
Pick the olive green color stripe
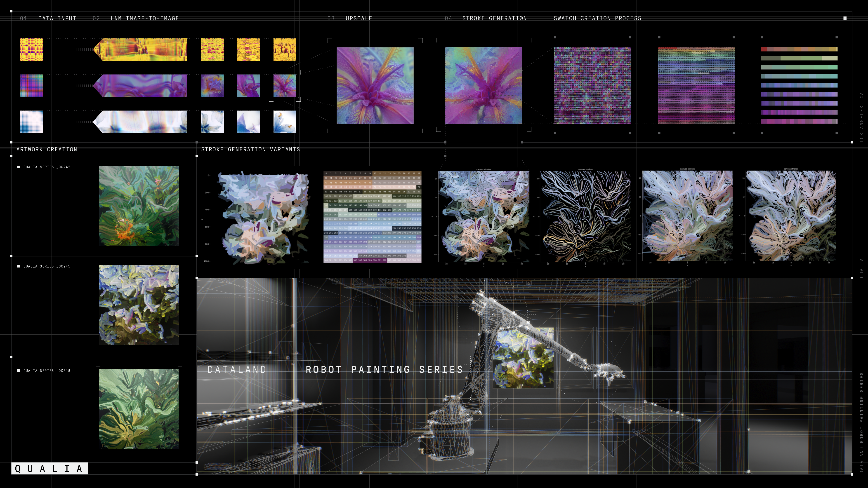coord(799,58)
